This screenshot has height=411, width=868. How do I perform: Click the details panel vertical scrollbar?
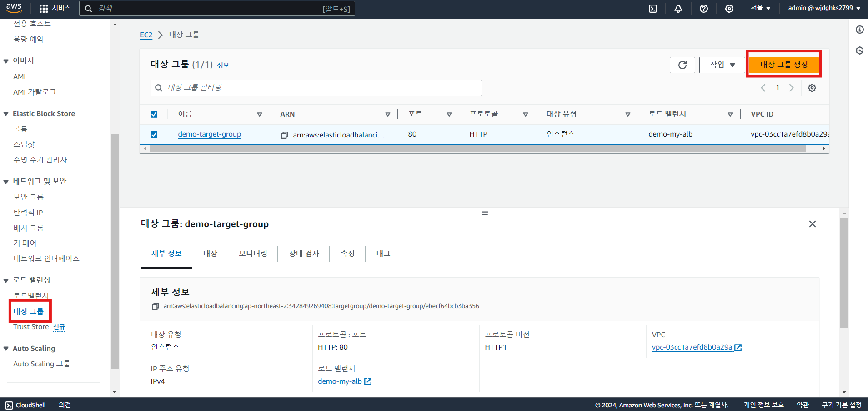844,273
